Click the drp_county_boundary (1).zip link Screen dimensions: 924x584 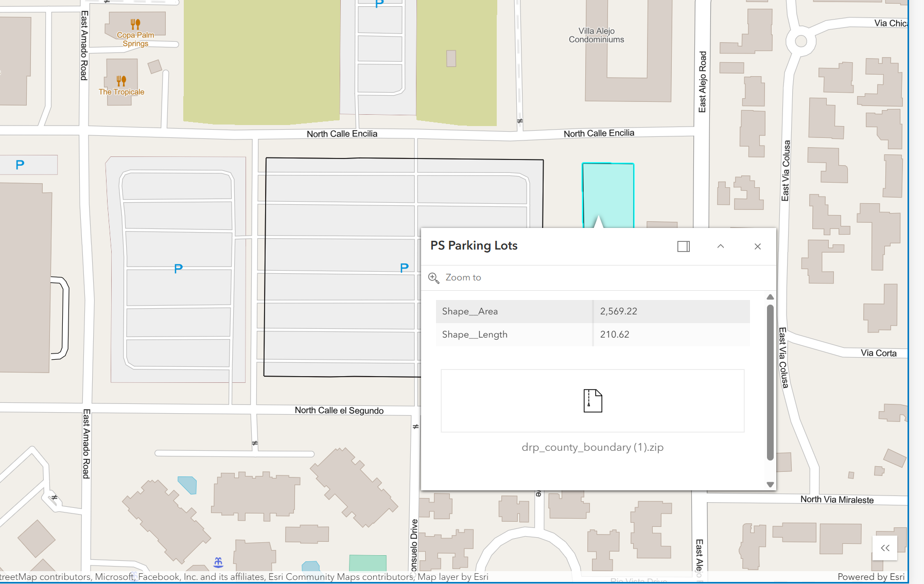tap(592, 447)
